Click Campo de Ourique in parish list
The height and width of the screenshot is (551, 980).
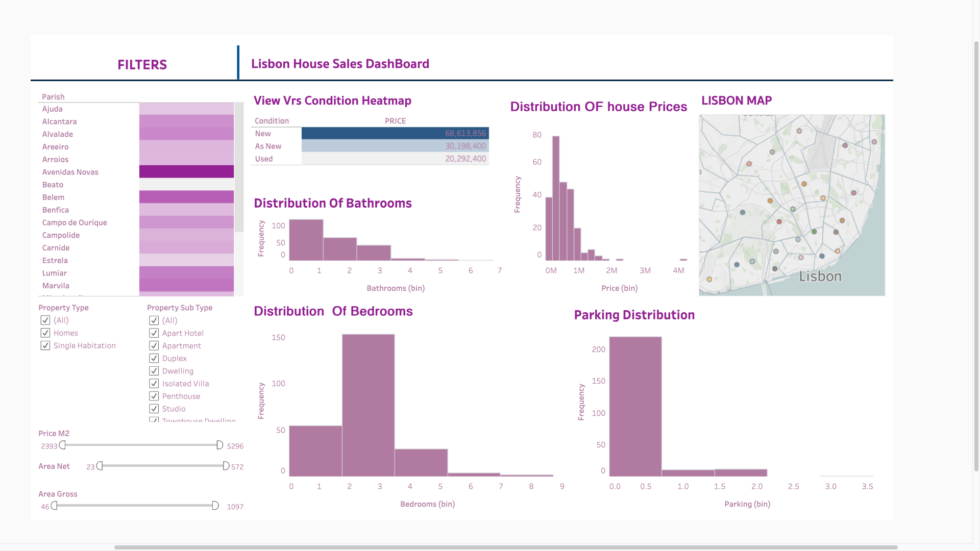pyautogui.click(x=75, y=222)
